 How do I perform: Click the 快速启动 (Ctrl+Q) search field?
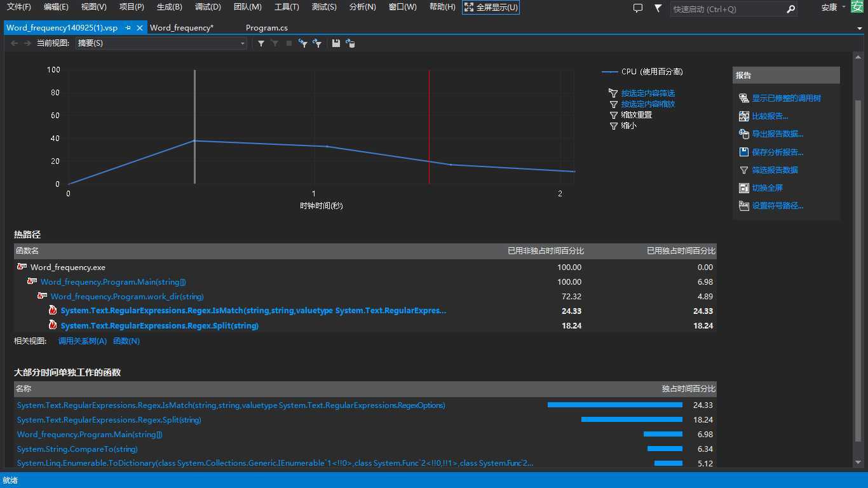click(x=728, y=9)
